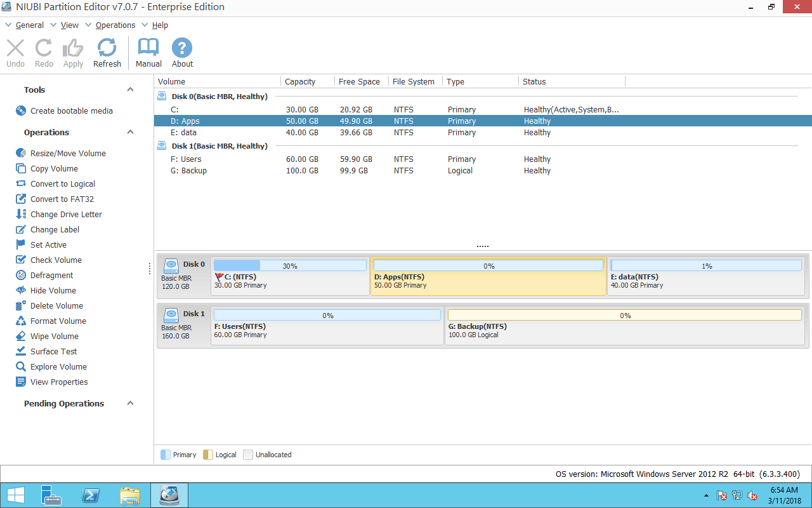
Task: Click the Change Drive Letter icon
Action: pos(21,214)
